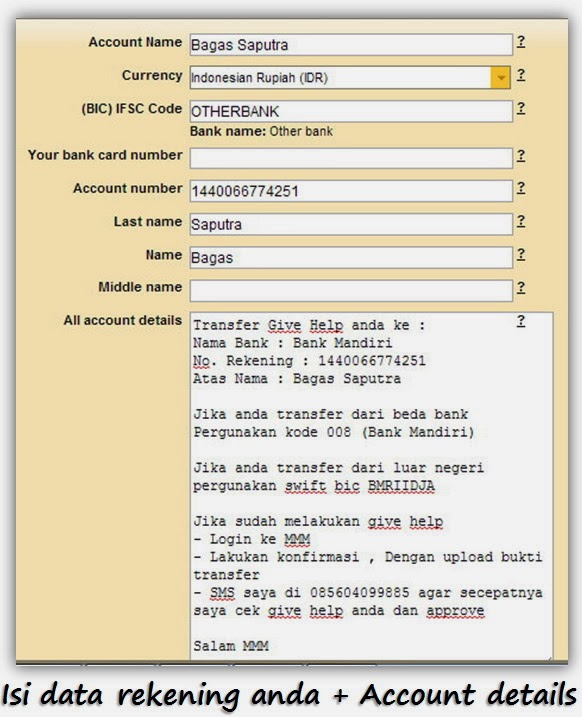The width and height of the screenshot is (582, 717).
Task: Focus the Account number input field
Action: [351, 191]
